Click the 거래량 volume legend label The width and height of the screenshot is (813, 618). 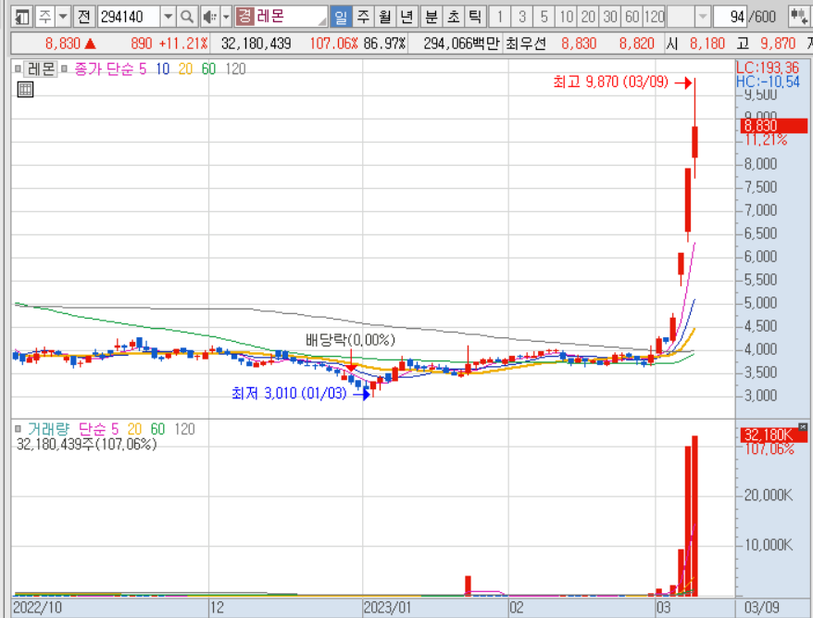(x=48, y=429)
